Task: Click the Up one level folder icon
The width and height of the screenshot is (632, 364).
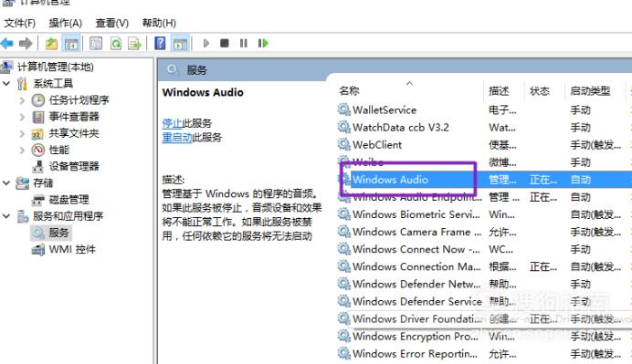Action: 51,44
